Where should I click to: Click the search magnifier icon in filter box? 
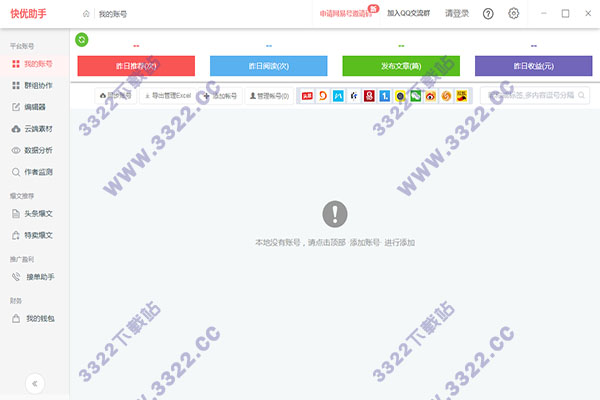[581, 95]
